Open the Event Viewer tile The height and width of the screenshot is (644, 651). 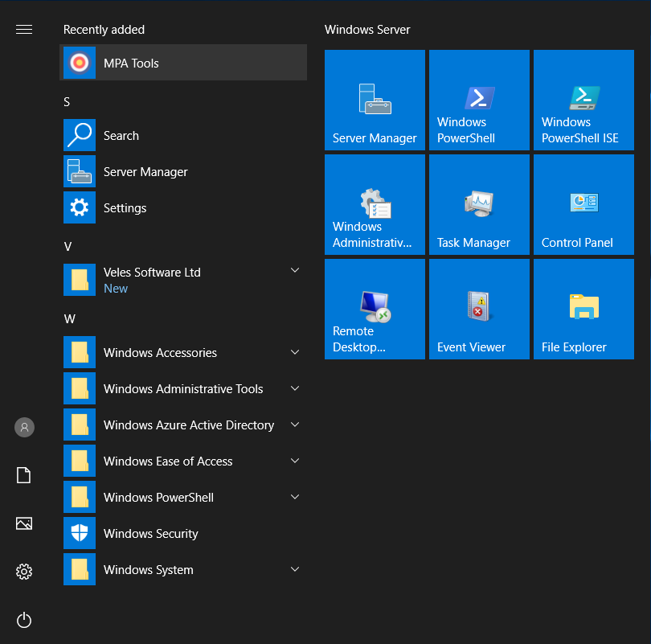coord(479,310)
